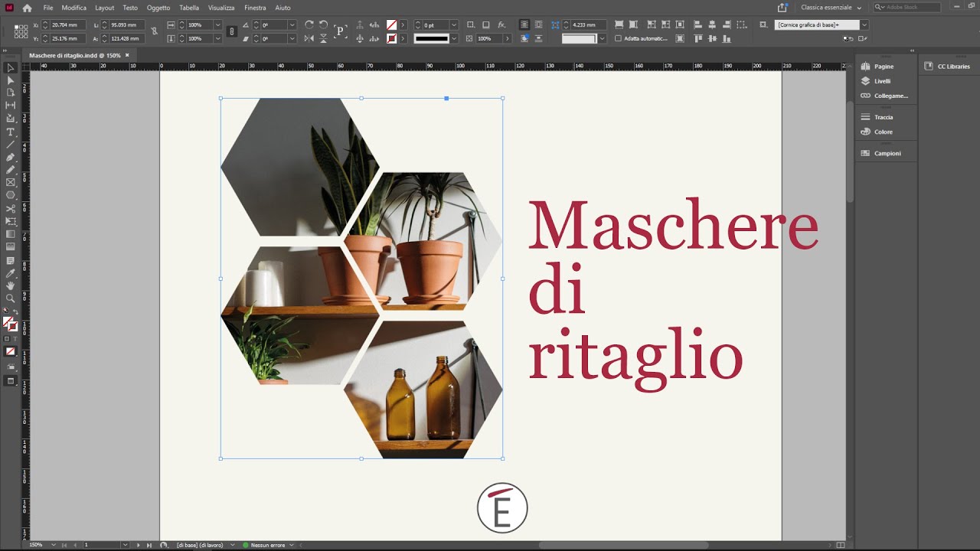Open the page number dropdown in status bar

click(125, 545)
